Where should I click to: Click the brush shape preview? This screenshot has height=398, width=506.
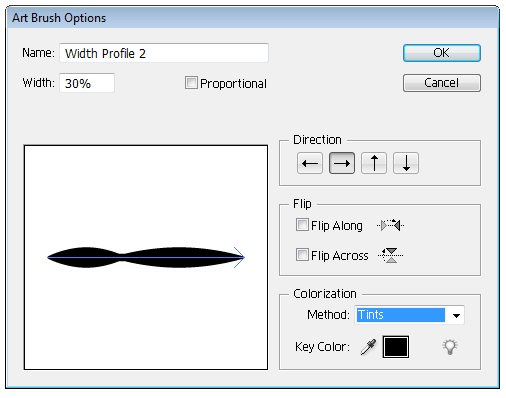[146, 257]
